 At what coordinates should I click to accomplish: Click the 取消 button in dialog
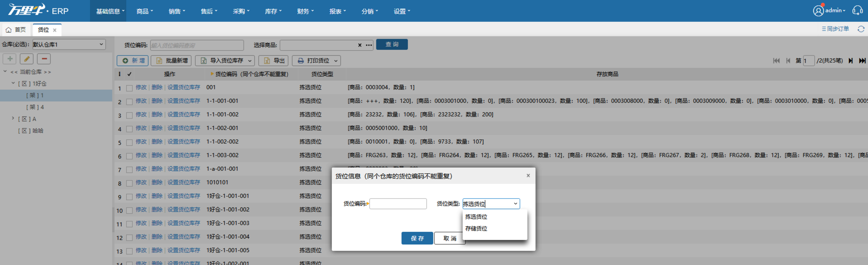[450, 238]
